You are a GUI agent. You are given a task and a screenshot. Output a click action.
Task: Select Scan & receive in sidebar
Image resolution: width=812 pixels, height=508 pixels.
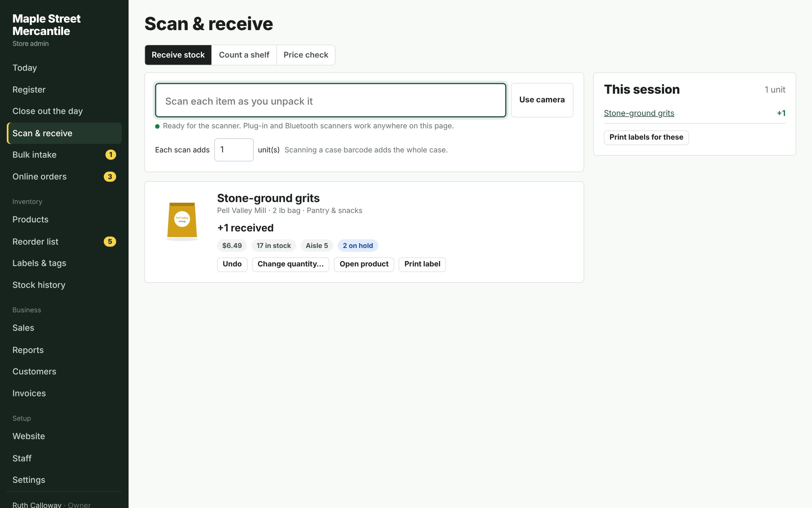point(64,133)
